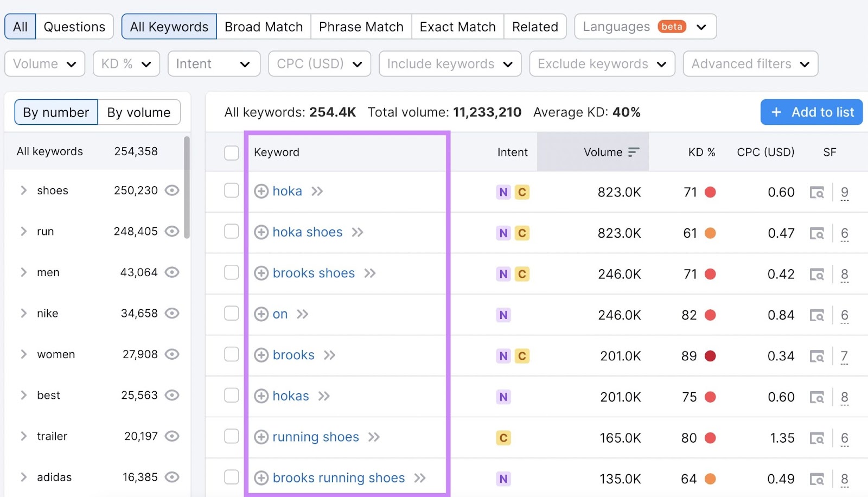868x497 pixels.
Task: Click the red KD difficulty dot in the "on" row
Action: (x=712, y=315)
